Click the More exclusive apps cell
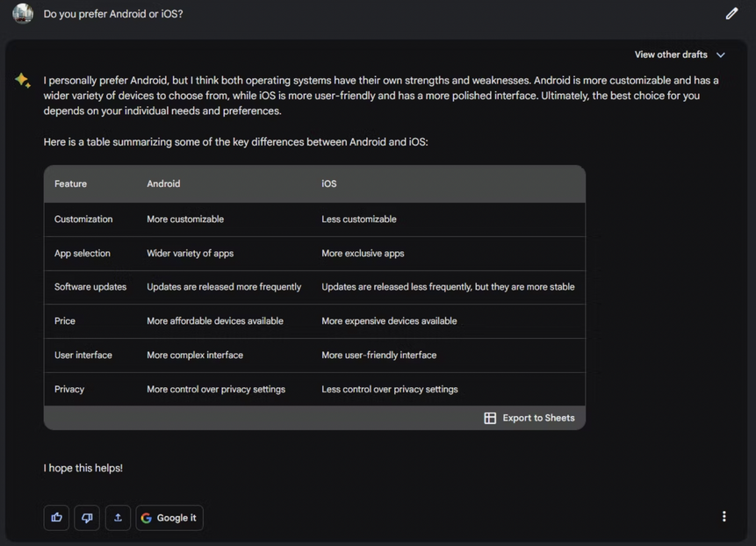 tap(363, 254)
